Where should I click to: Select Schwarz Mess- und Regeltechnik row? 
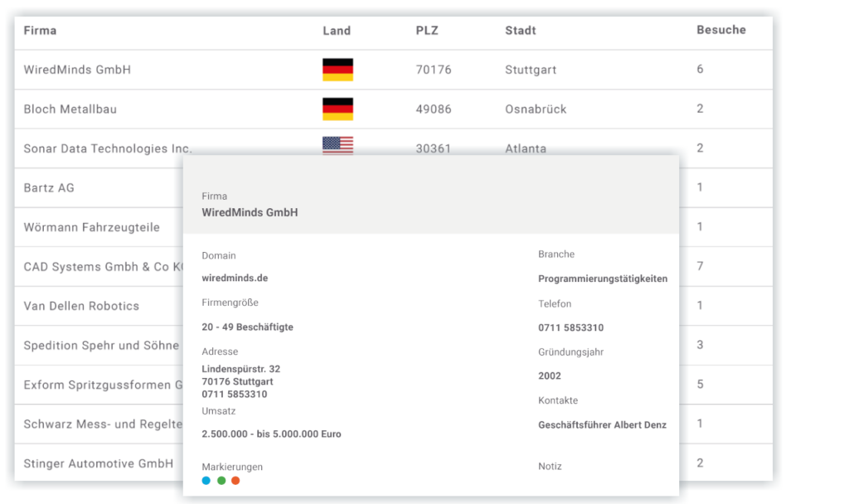coord(99,424)
